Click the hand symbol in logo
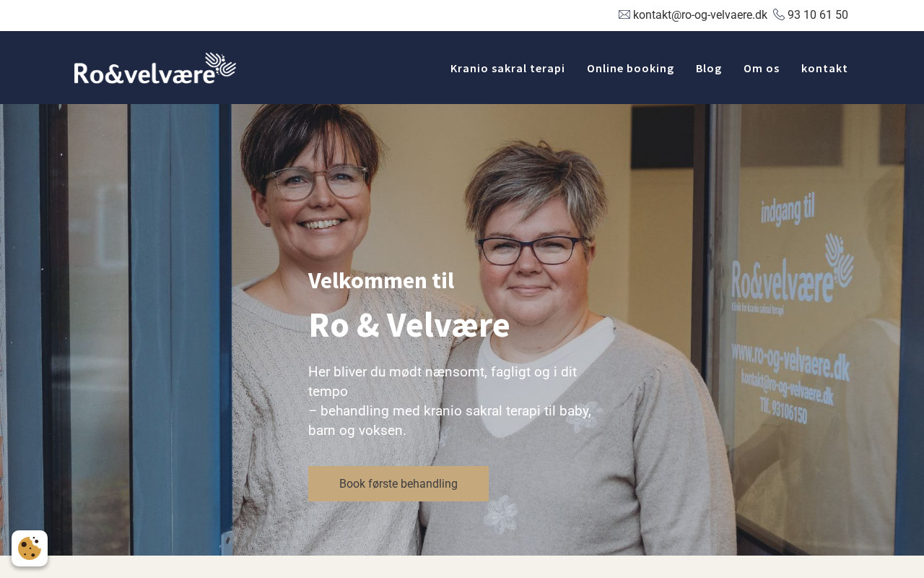 [x=220, y=64]
